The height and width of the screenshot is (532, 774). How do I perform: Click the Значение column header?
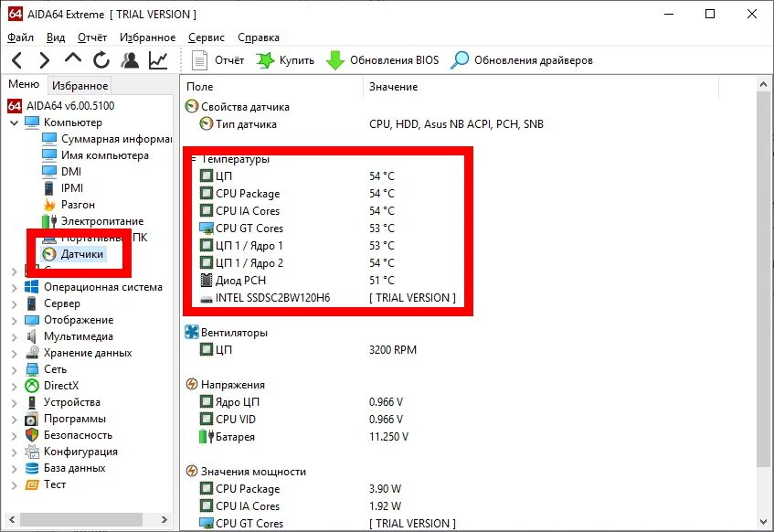coord(540,87)
